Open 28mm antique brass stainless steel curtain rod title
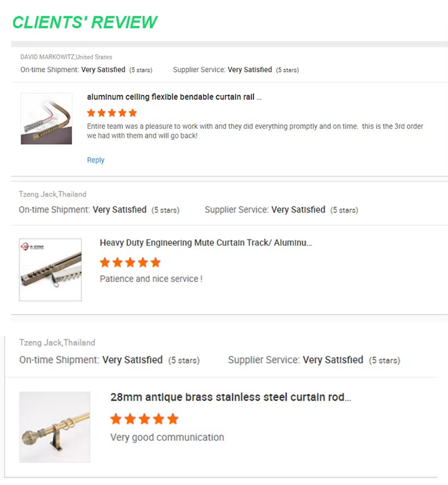This screenshot has height=485, width=448. [230, 397]
